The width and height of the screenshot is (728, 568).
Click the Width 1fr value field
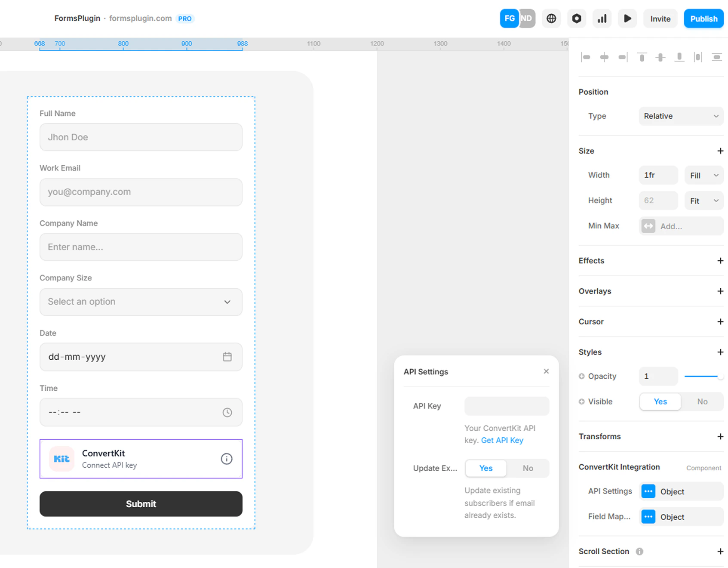(x=658, y=175)
